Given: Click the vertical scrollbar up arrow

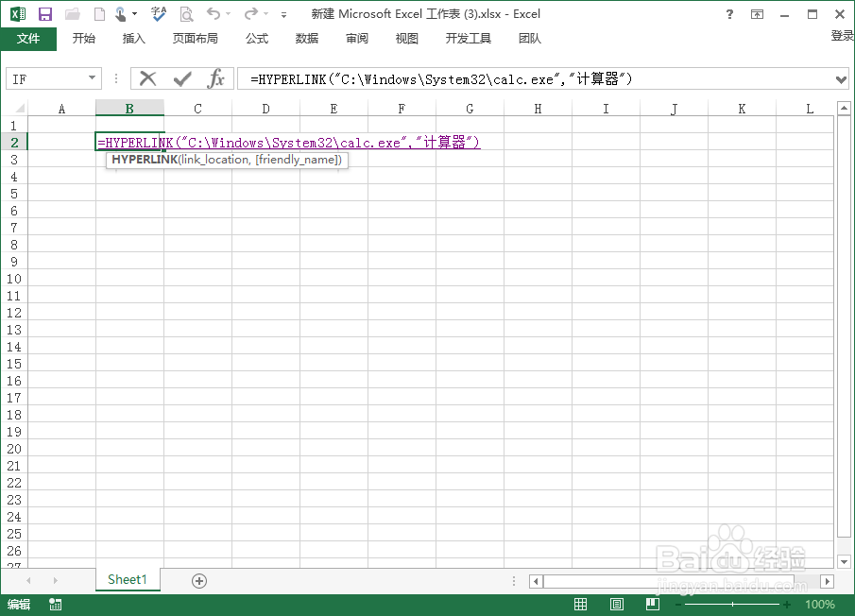Looking at the screenshot, I should coord(844,109).
